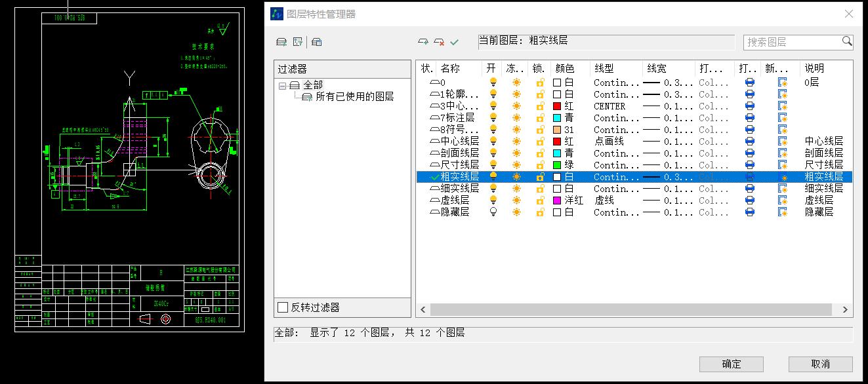Freeze the 细实线层 layer sun icon
Viewport: 868px width, 384px height.
pyautogui.click(x=516, y=188)
